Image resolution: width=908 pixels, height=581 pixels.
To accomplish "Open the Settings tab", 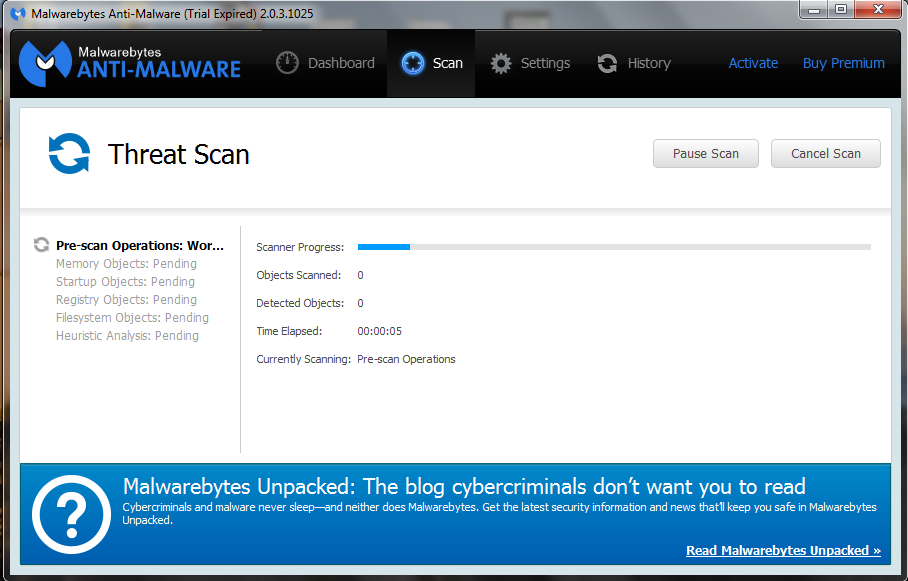I will (531, 63).
